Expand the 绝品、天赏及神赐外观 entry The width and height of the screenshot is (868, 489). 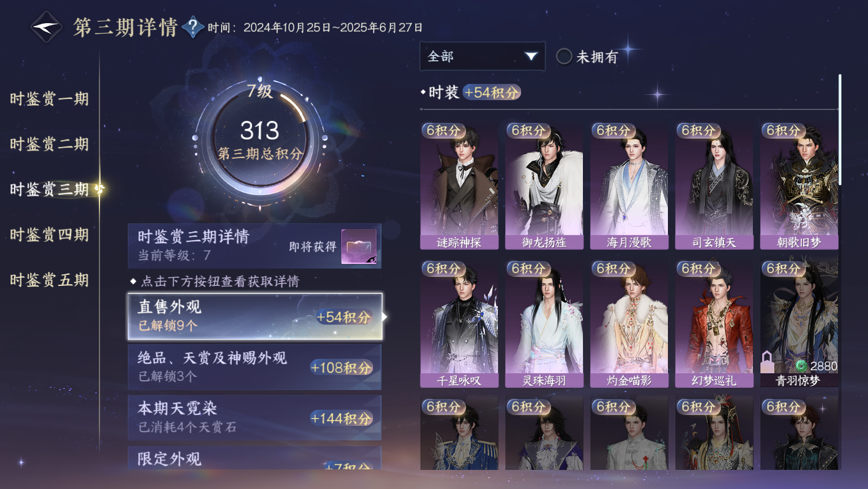click(254, 367)
